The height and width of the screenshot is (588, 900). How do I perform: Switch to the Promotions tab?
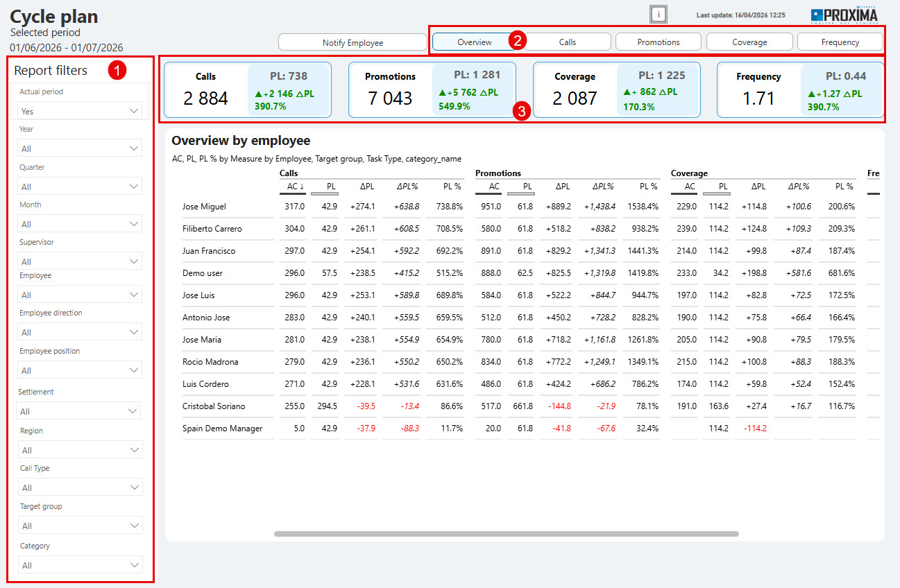coord(659,42)
